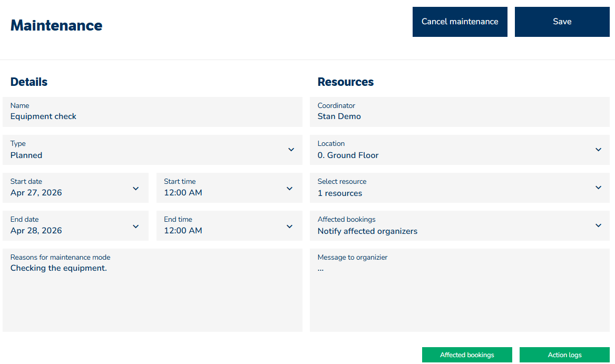This screenshot has height=364, width=615.
Task: Click into the Coordinator field
Action: [460, 112]
